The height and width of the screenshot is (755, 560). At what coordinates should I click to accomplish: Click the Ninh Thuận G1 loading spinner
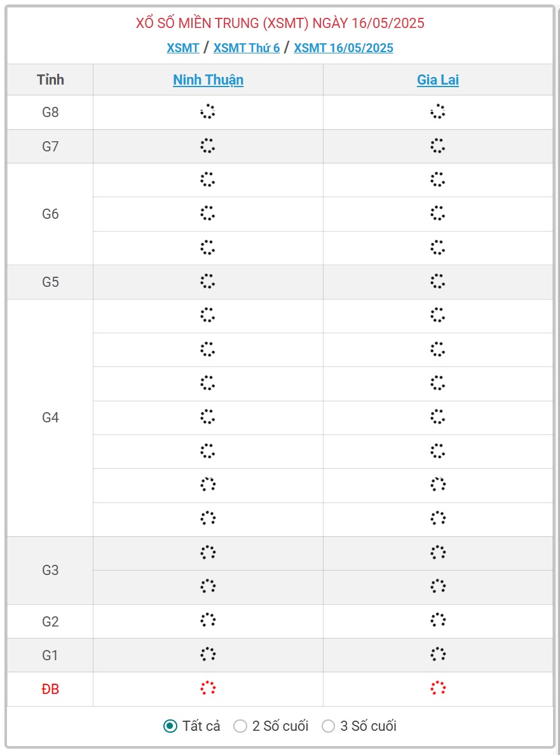(208, 655)
